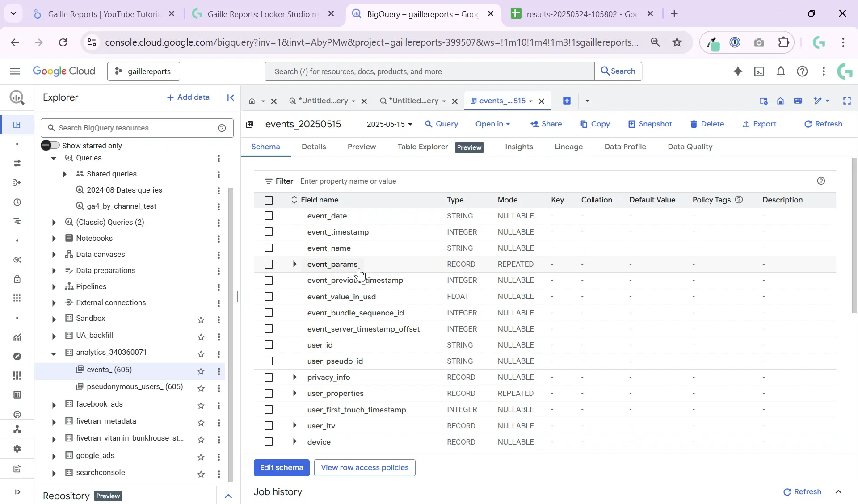This screenshot has width=858, height=504.
Task: Select the Gemini assistant sparkle icon
Action: tap(738, 71)
